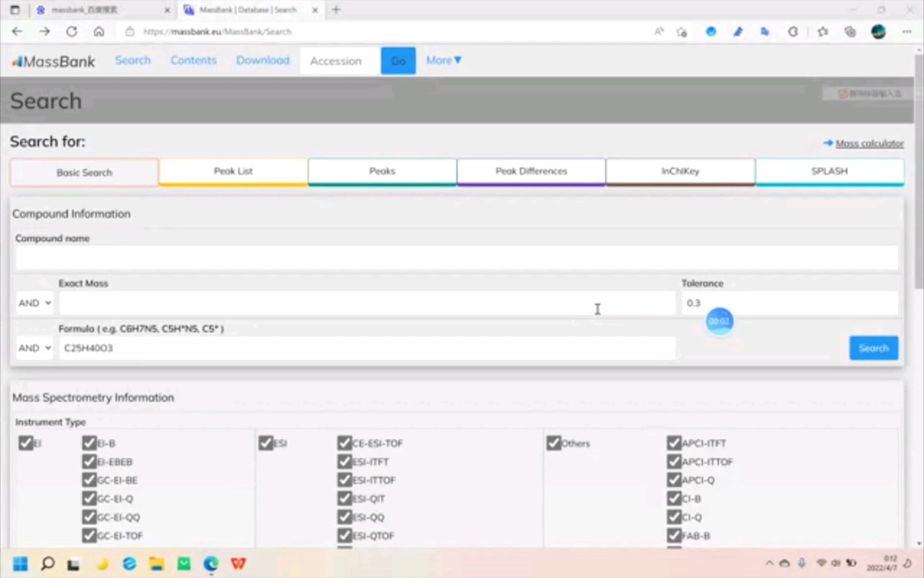Toggle the APCI-ITFT checkbox
This screenshot has height=578, width=924.
(x=674, y=443)
